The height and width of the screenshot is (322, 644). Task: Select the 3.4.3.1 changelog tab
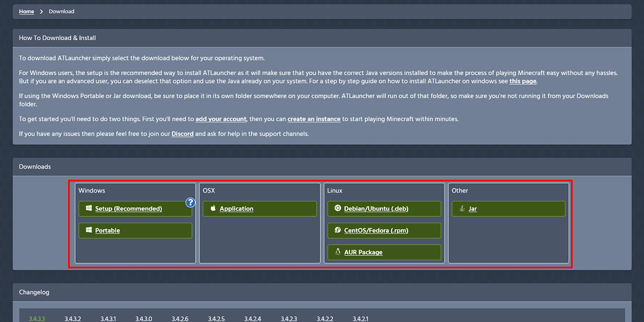tap(108, 319)
